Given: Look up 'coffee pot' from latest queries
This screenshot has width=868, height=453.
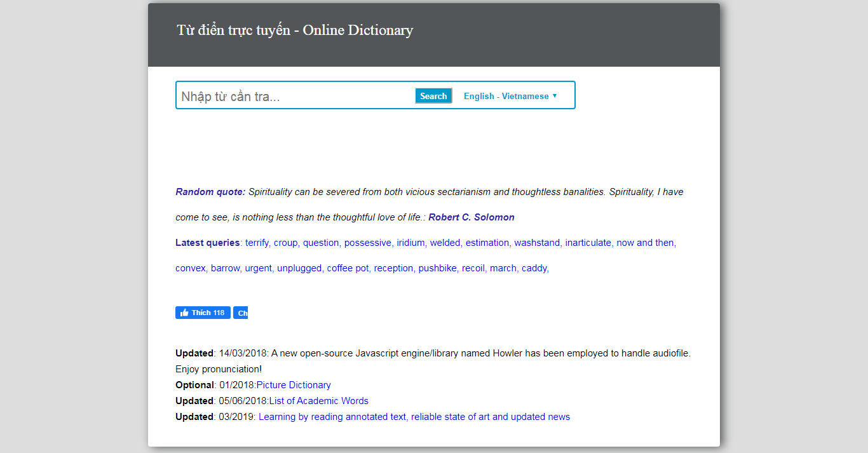Looking at the screenshot, I should pyautogui.click(x=348, y=268).
